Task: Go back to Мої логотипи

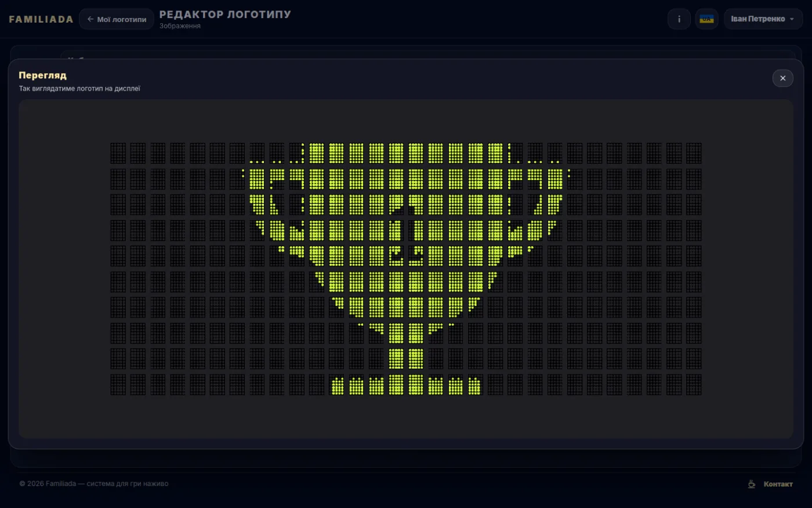Action: click(117, 19)
